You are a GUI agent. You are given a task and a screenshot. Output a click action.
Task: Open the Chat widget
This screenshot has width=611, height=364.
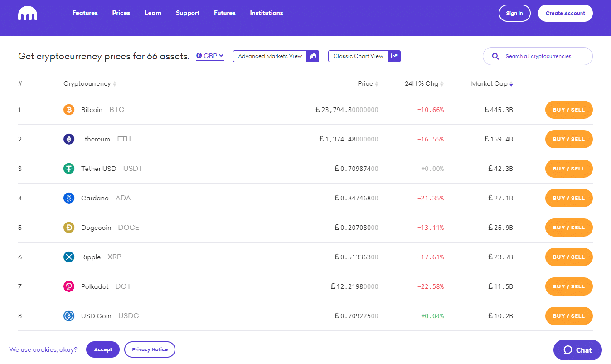coord(577,350)
